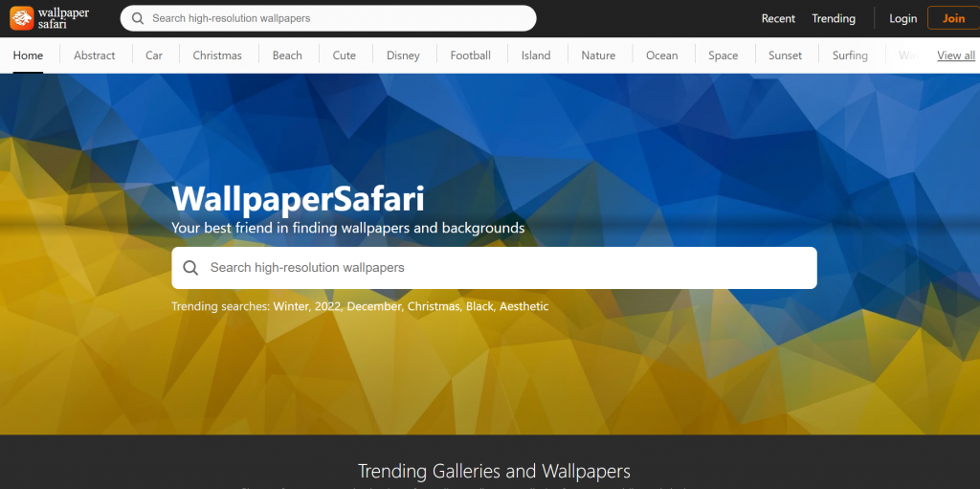Image resolution: width=980 pixels, height=489 pixels.
Task: Click tagline Your best friend in finding wallpapers
Action: (x=348, y=228)
